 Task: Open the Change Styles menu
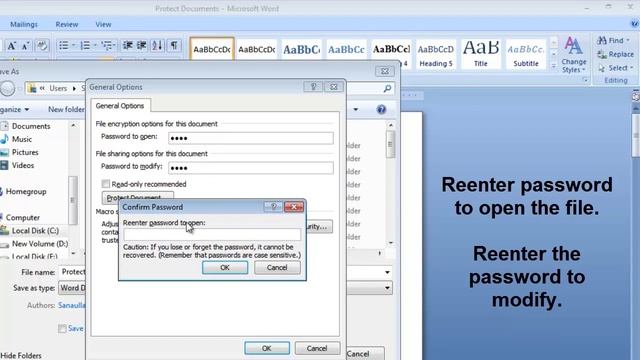point(573,55)
